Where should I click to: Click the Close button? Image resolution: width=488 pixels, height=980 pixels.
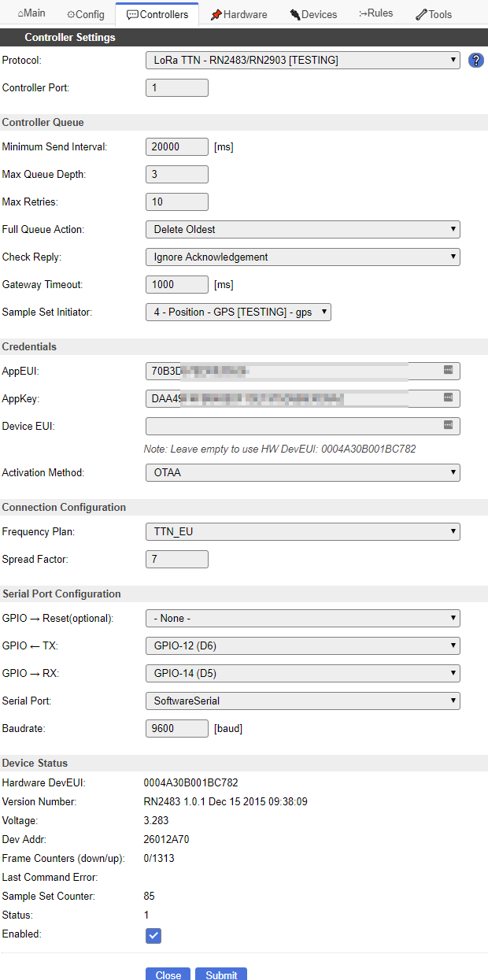pos(168,974)
